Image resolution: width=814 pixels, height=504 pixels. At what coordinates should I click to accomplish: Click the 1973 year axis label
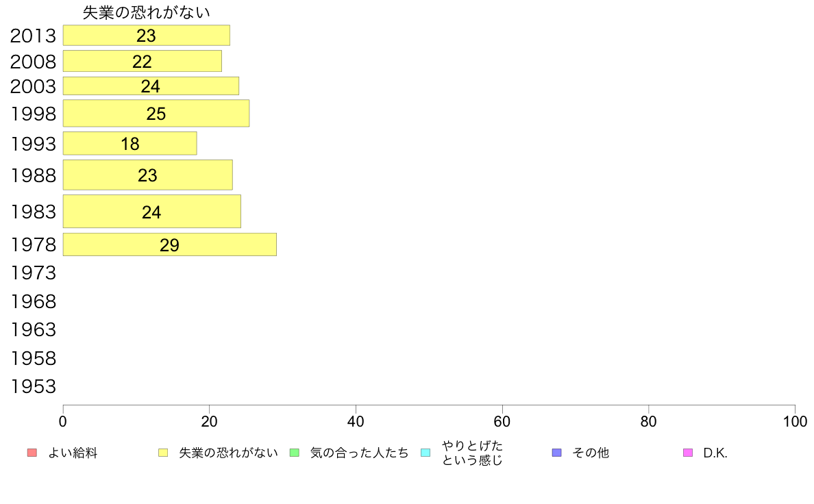(33, 273)
